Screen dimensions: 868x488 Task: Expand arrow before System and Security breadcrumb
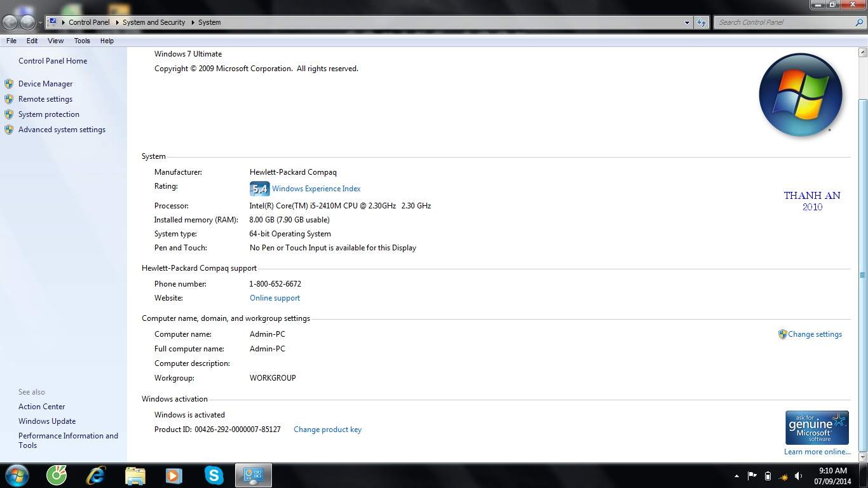pos(118,22)
